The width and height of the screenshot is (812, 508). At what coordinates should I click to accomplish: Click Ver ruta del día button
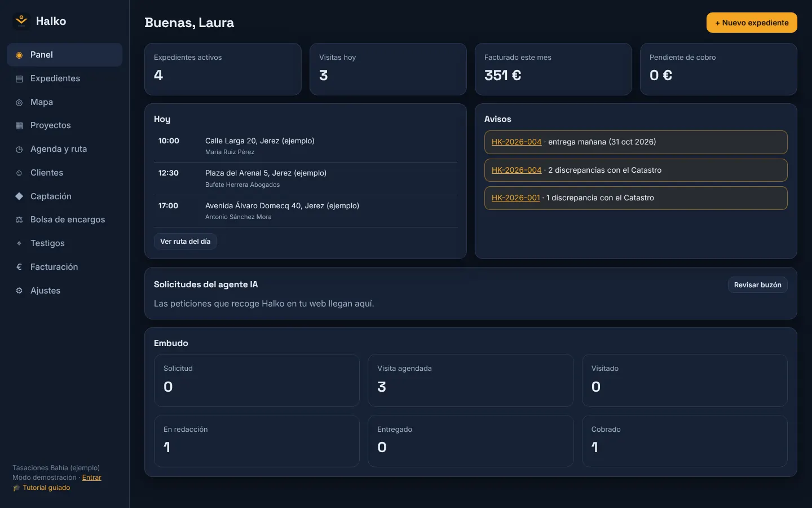point(186,242)
